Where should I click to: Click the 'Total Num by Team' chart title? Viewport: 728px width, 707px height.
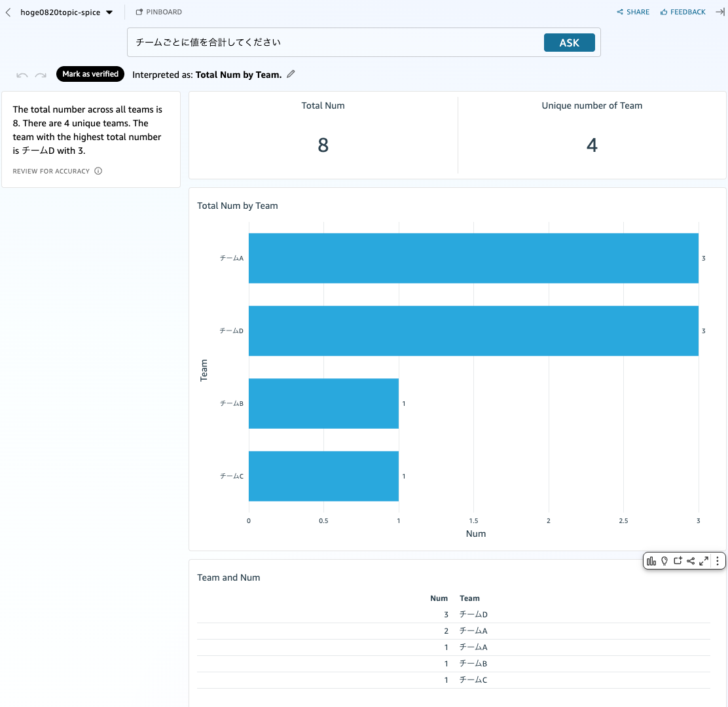[x=238, y=206]
